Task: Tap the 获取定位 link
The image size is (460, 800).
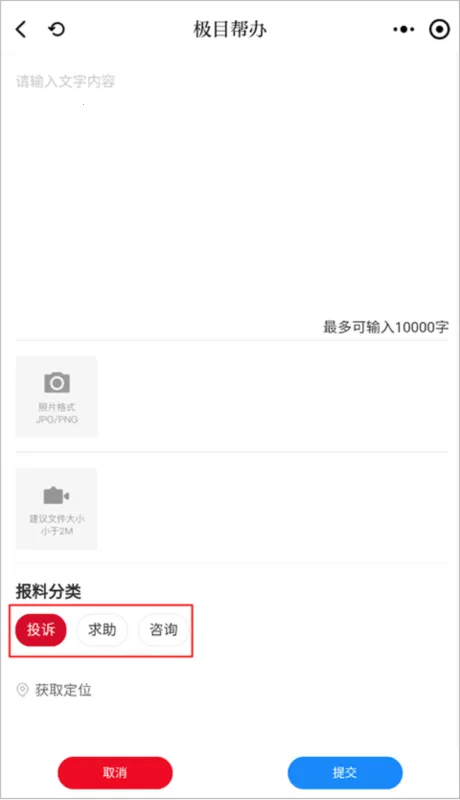Action: coord(63,690)
